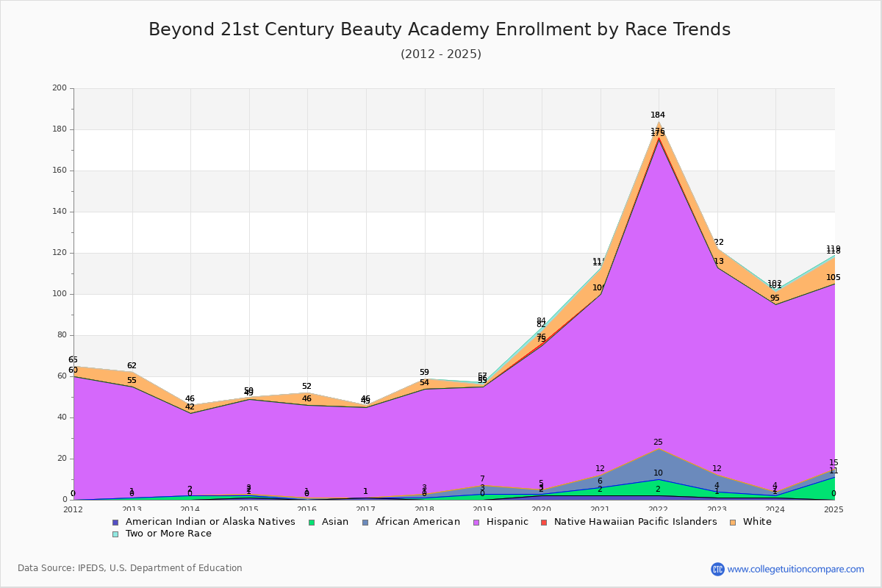Click the 52 data label at 2016

(x=306, y=386)
